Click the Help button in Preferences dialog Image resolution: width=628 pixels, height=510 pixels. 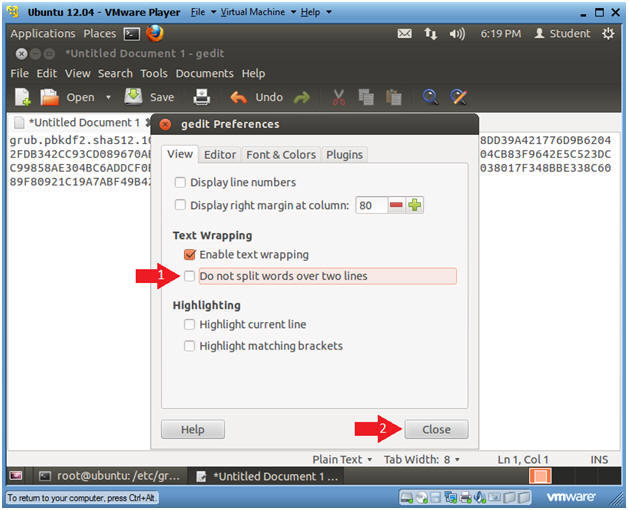(193, 429)
